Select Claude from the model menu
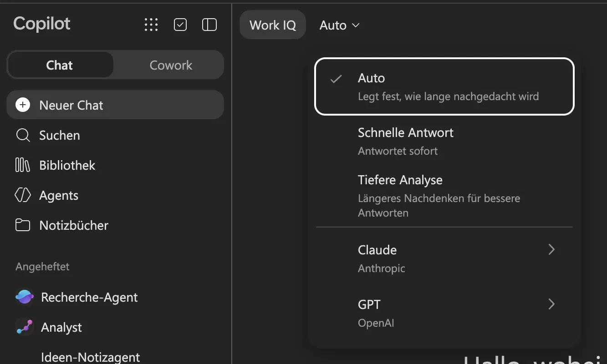The height and width of the screenshot is (364, 607). coord(444,258)
